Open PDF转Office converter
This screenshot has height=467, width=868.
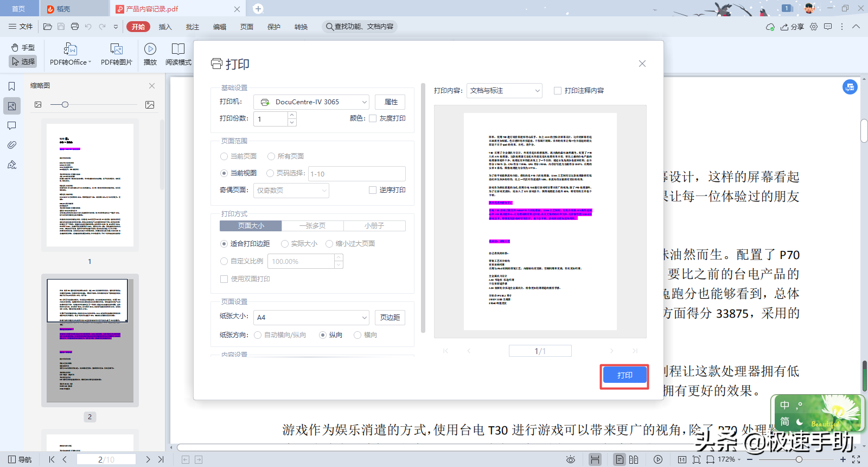(71, 54)
